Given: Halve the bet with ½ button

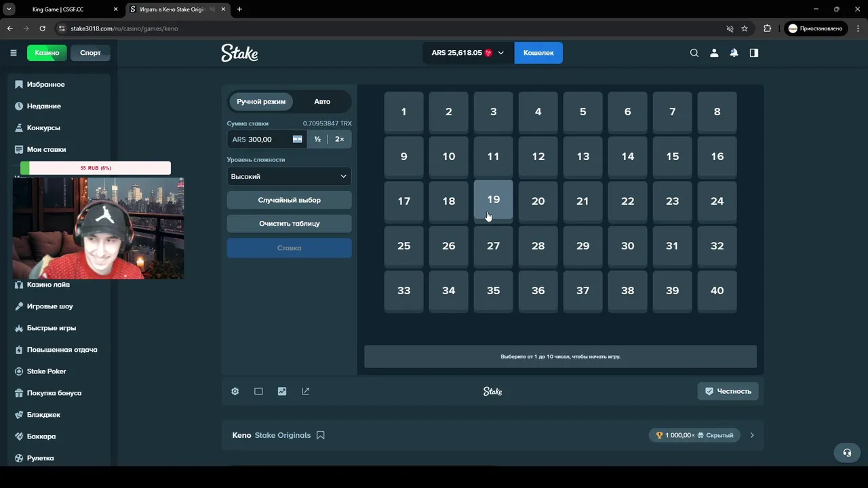Looking at the screenshot, I should click(x=317, y=139).
